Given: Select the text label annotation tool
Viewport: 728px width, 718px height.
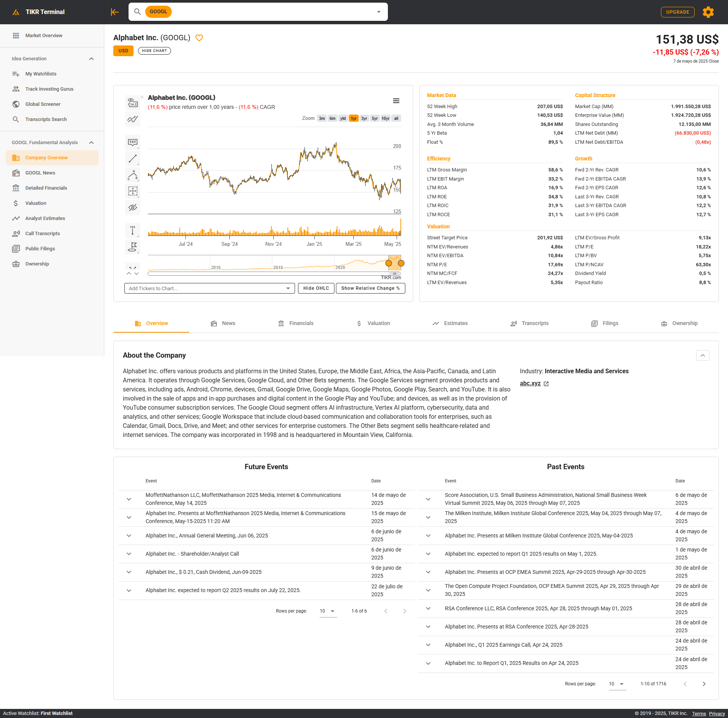Looking at the screenshot, I should (132, 142).
